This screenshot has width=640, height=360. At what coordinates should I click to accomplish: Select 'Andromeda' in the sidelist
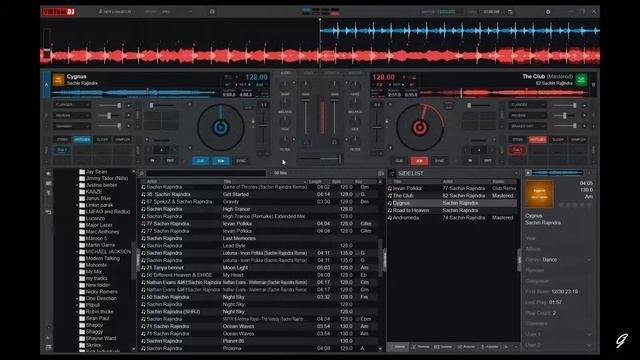tap(452, 218)
